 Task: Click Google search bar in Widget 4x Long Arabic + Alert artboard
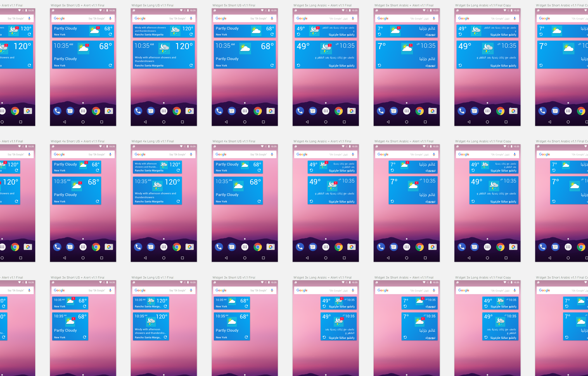pos(326,154)
